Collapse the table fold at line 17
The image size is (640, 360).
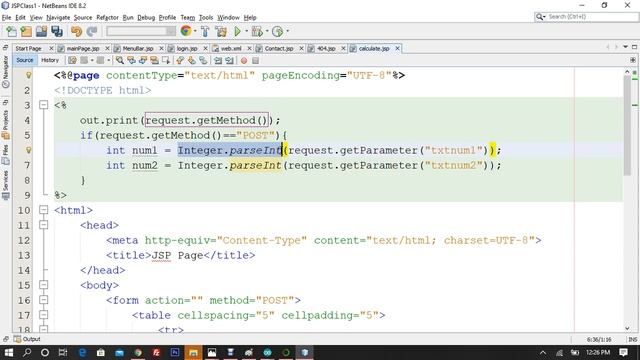point(44,315)
